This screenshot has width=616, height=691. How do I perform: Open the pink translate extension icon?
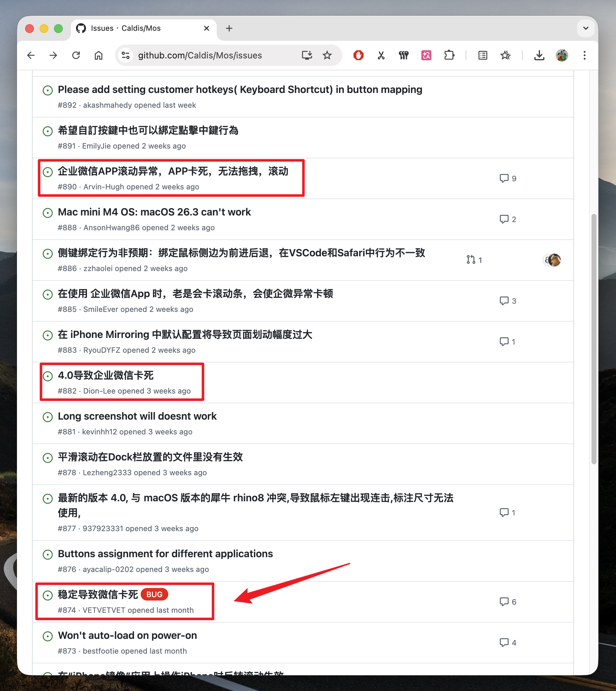(426, 55)
